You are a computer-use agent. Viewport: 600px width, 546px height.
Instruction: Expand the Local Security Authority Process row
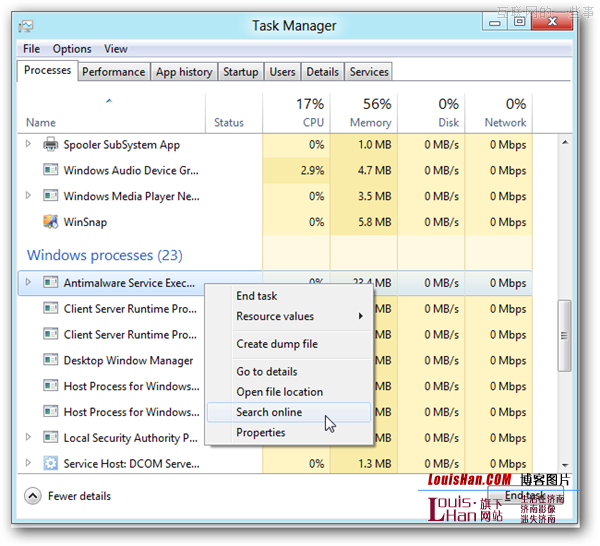(28, 437)
